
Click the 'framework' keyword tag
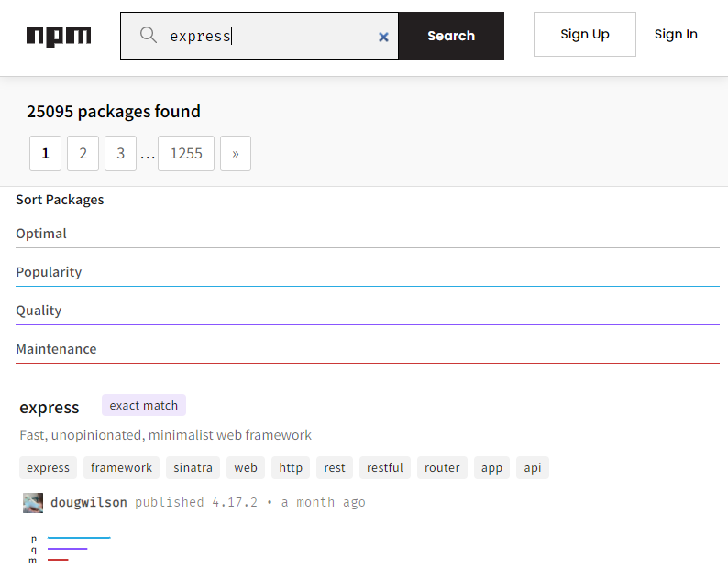[x=121, y=467]
